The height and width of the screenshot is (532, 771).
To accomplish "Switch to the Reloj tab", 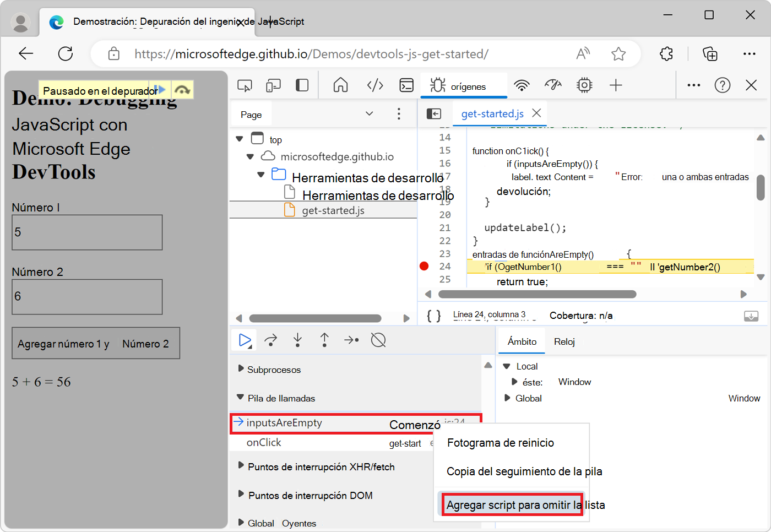I will point(564,341).
